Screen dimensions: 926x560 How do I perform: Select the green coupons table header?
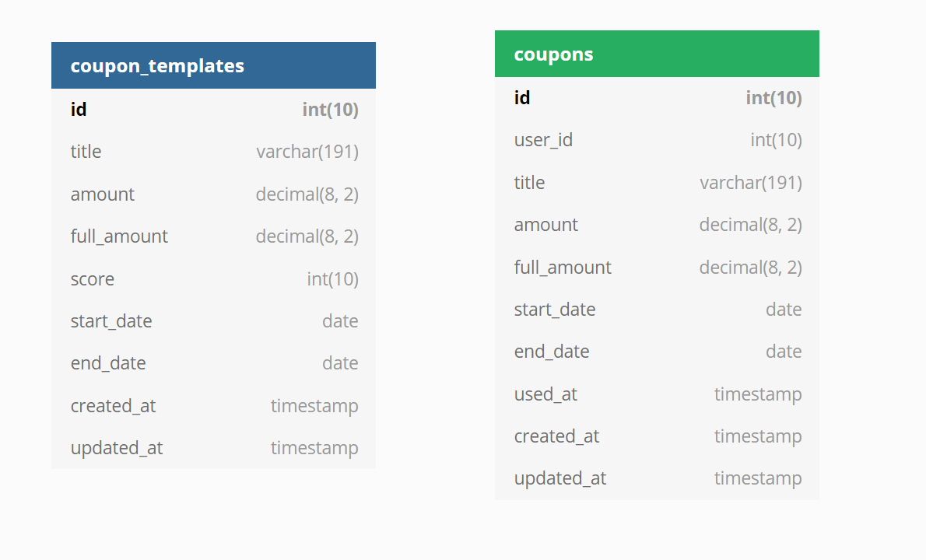pos(657,54)
